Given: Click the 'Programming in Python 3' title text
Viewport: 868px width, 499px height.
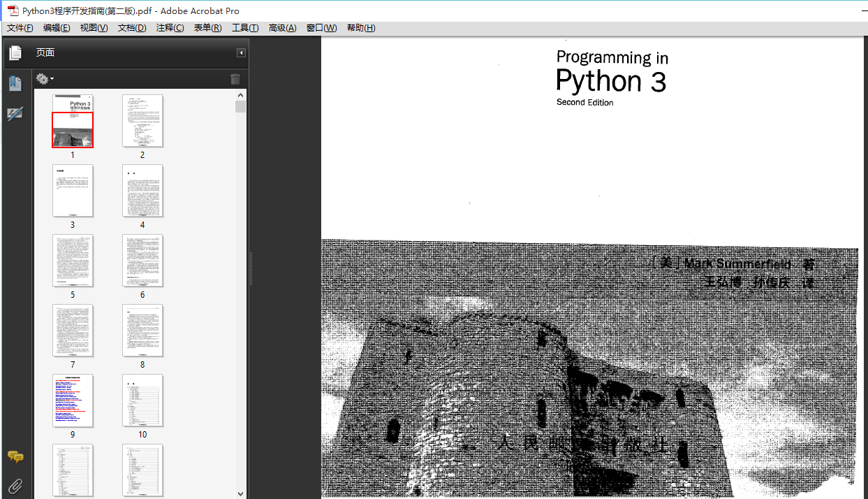Looking at the screenshot, I should click(612, 72).
